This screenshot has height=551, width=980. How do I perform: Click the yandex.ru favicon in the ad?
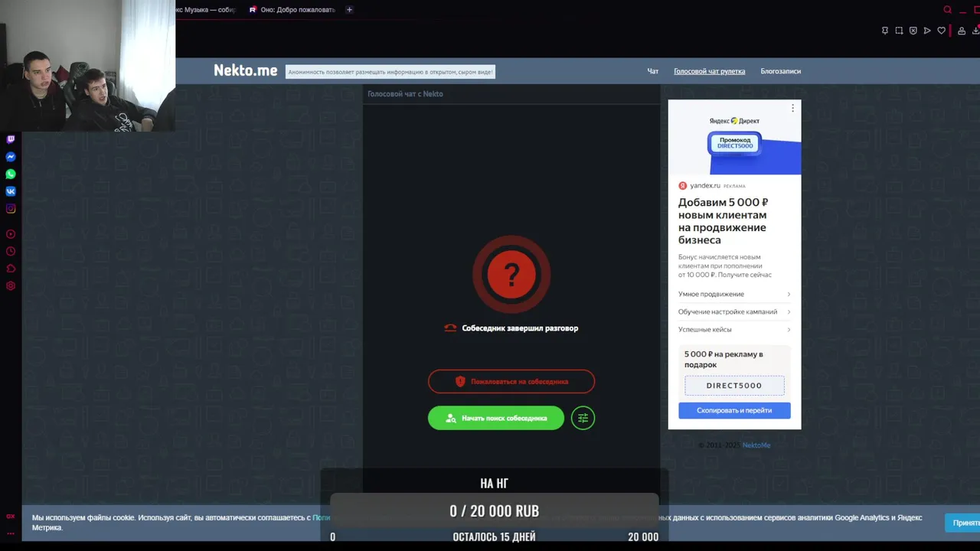pyautogui.click(x=682, y=186)
